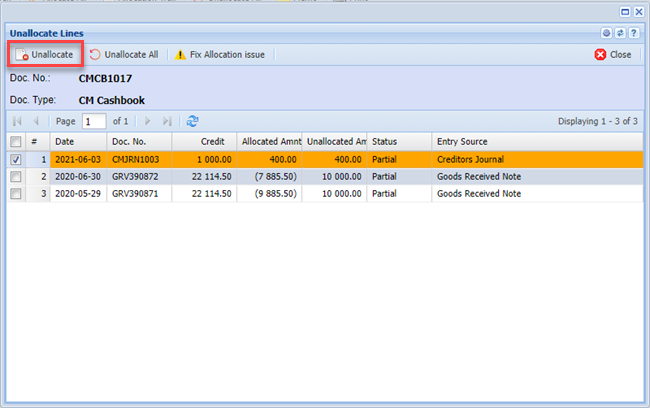Go to the next page arrow
The height and width of the screenshot is (408, 650).
click(x=148, y=121)
